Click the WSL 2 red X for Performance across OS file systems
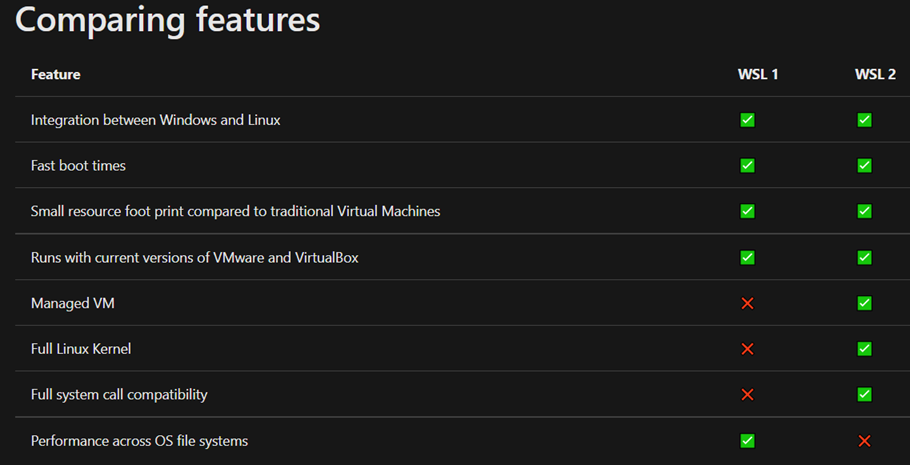The image size is (910, 465). point(865,441)
